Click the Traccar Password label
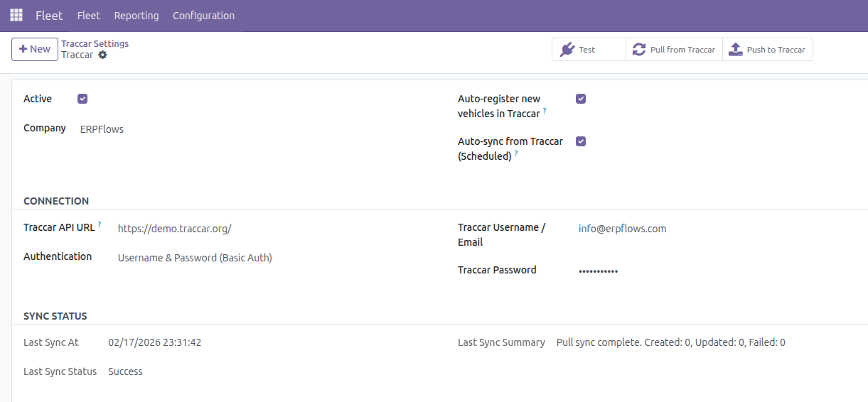The height and width of the screenshot is (402, 868). [497, 270]
